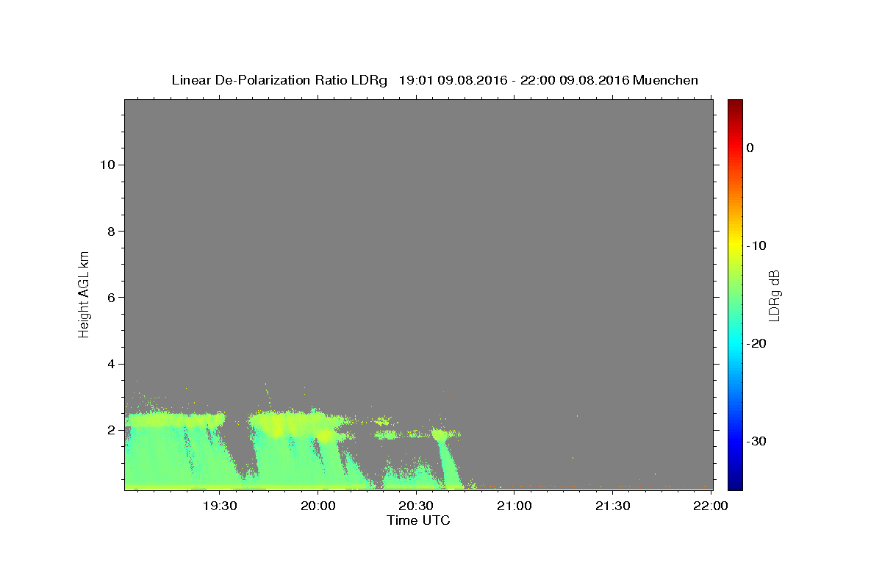Click the 20:30 time tick label
This screenshot has width=882, height=588.
[x=416, y=506]
